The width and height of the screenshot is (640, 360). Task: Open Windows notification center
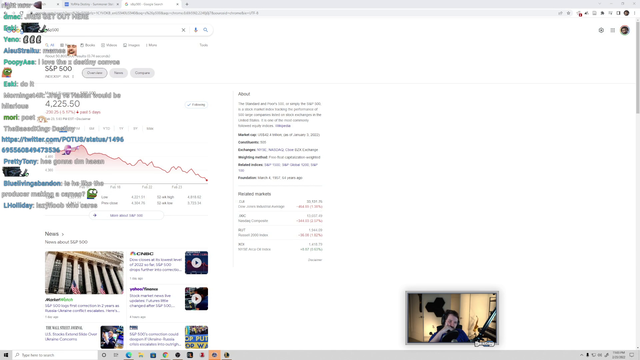(x=632, y=355)
